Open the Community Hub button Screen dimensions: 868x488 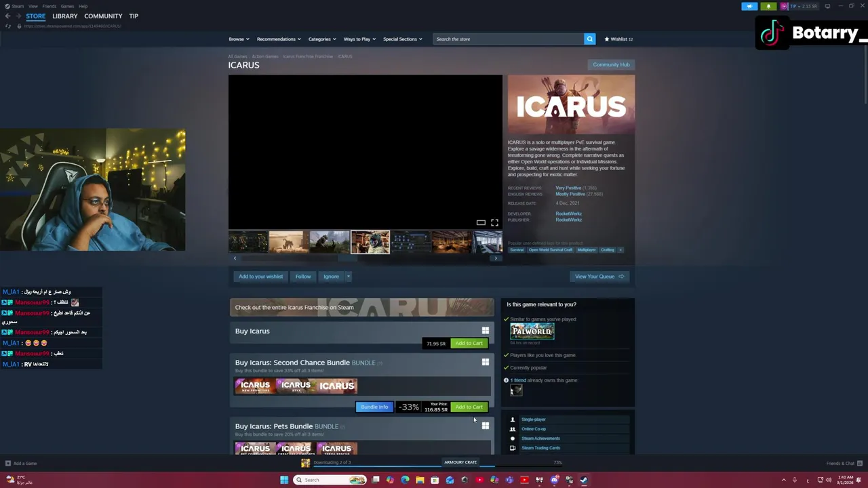[x=611, y=64]
